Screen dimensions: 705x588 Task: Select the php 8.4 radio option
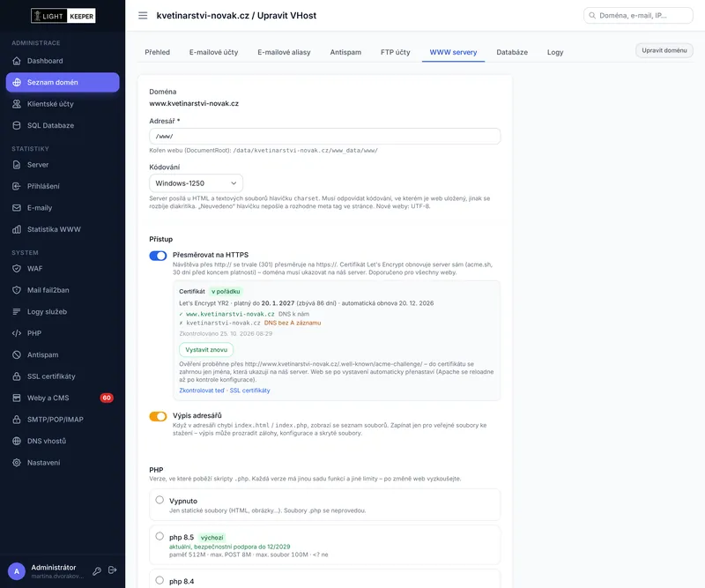[160, 580]
